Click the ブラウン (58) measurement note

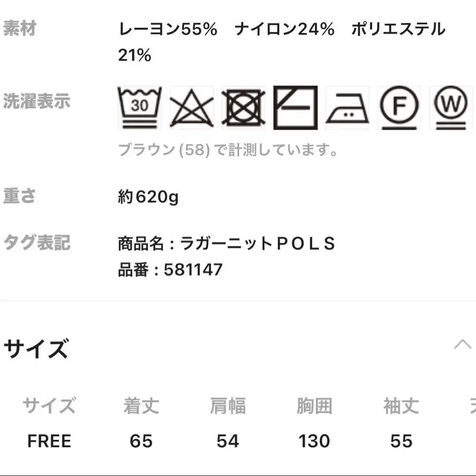228,150
